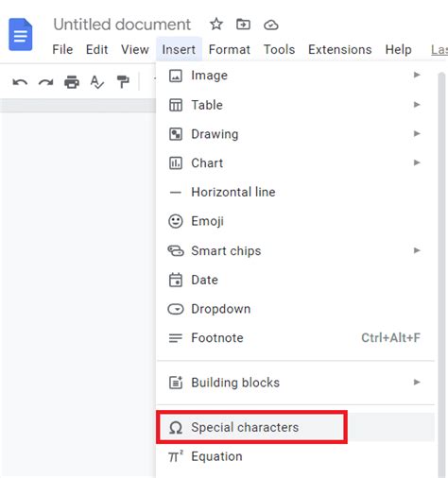Click the Spelling and grammar check icon
The width and height of the screenshot is (448, 478).
click(97, 82)
